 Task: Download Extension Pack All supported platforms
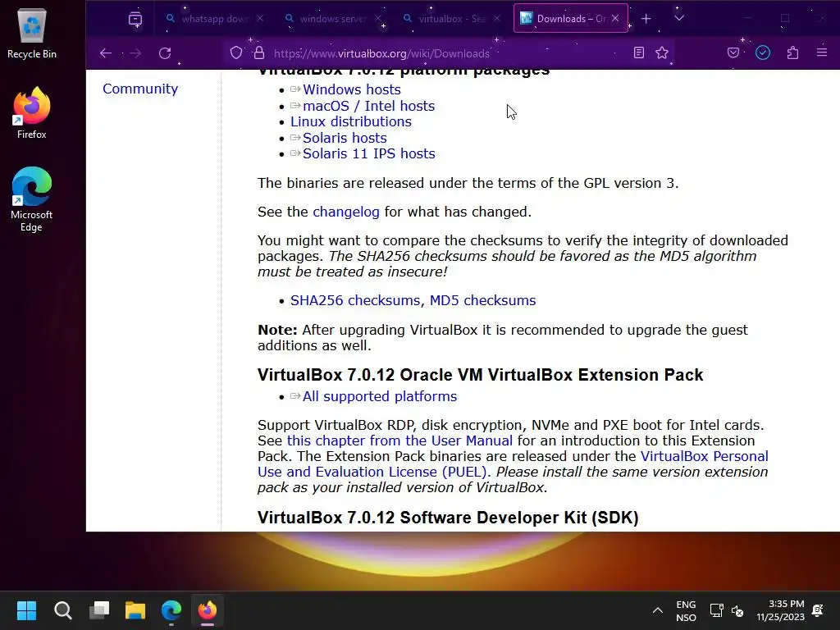(x=379, y=396)
